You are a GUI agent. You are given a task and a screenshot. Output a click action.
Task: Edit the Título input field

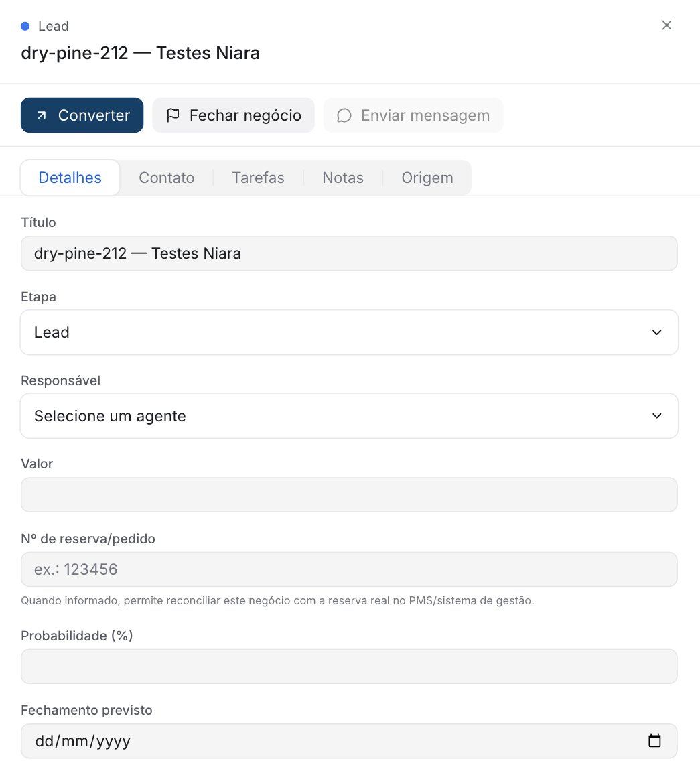(x=349, y=254)
